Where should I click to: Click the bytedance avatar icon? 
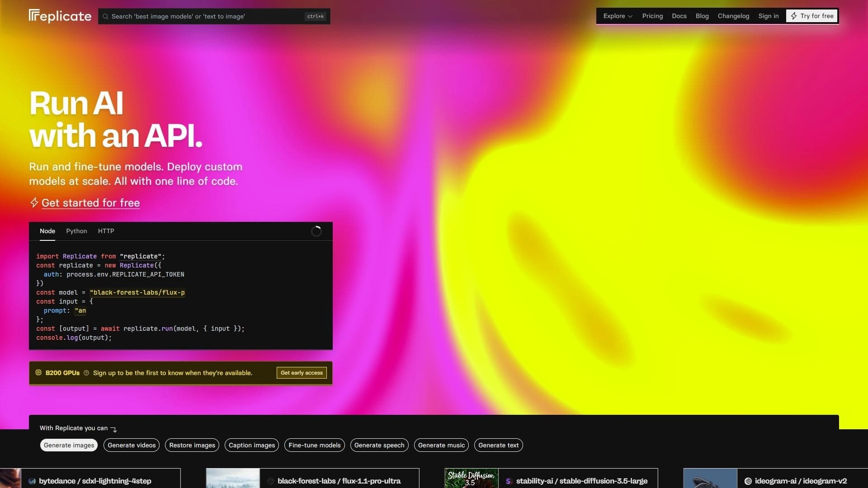[x=32, y=481]
